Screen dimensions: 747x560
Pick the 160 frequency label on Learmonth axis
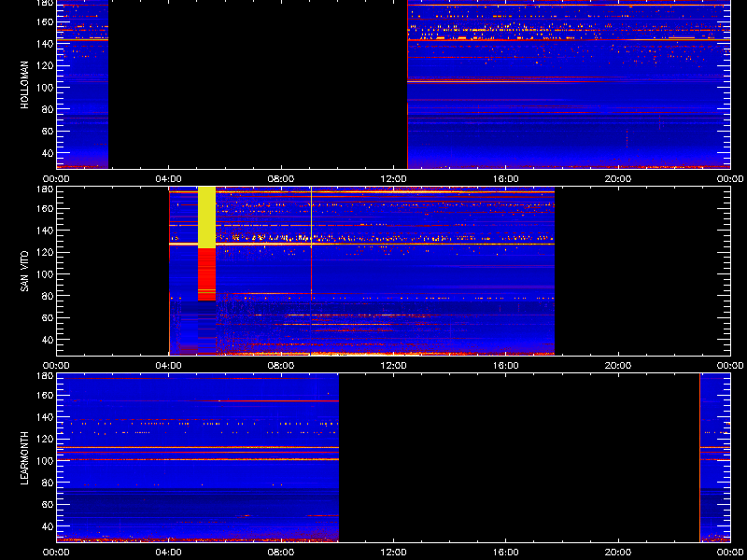click(x=45, y=395)
